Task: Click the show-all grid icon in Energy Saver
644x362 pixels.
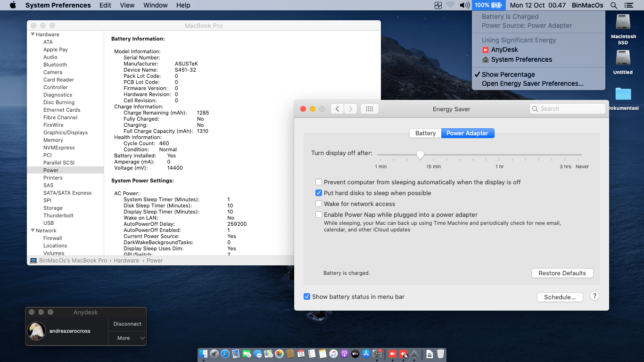Action: 370,109
